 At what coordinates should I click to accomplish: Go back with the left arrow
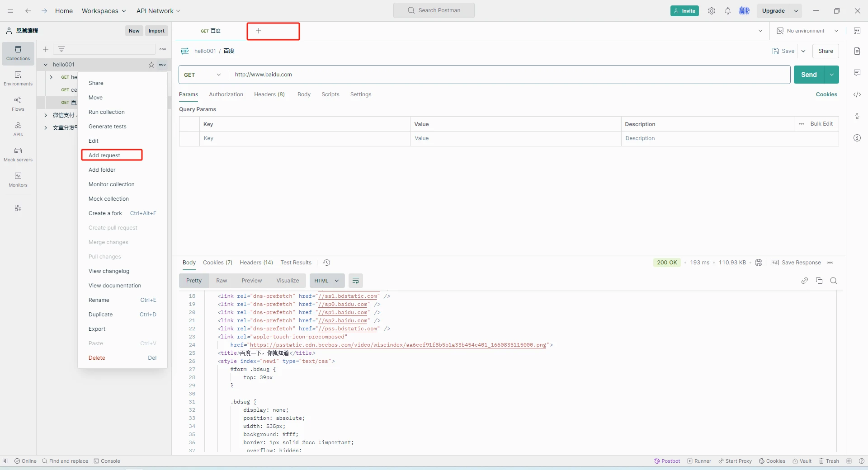tap(28, 11)
